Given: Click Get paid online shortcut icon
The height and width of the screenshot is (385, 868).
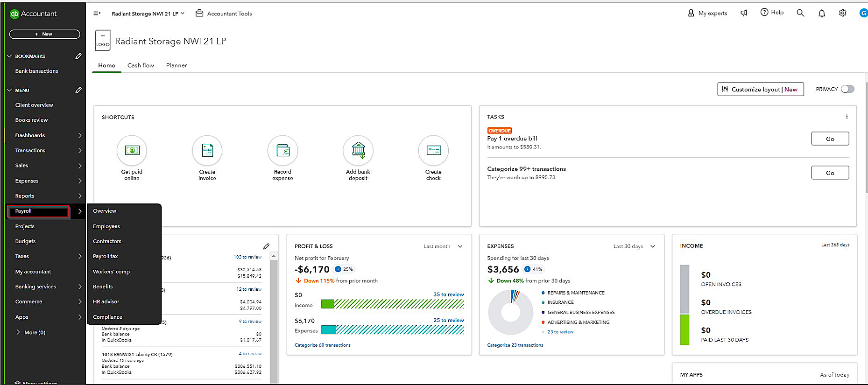Looking at the screenshot, I should tap(132, 150).
